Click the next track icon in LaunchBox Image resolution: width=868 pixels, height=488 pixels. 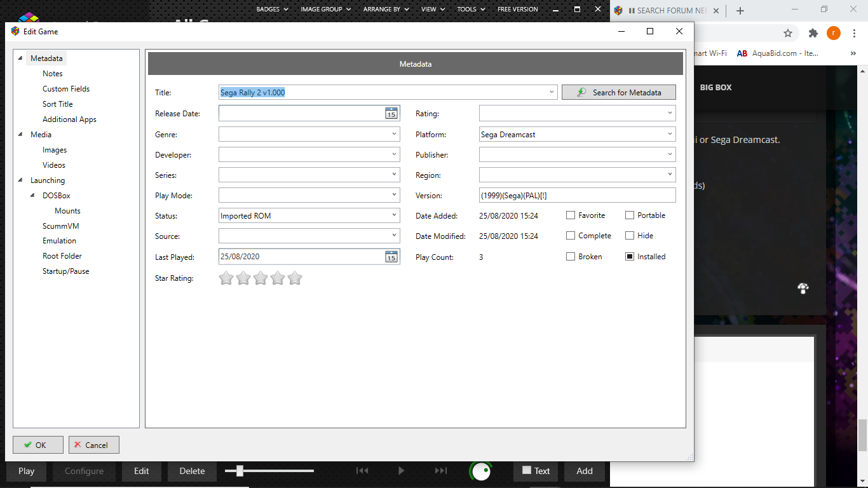coord(441,471)
